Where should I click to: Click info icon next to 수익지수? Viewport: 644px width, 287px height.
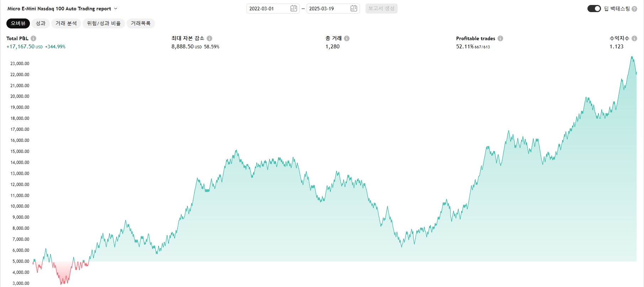coord(634,38)
